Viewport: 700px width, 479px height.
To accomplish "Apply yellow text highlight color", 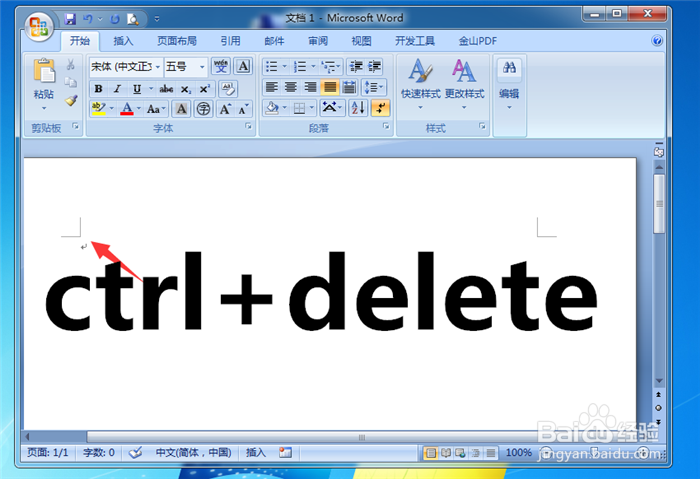I will 98,108.
